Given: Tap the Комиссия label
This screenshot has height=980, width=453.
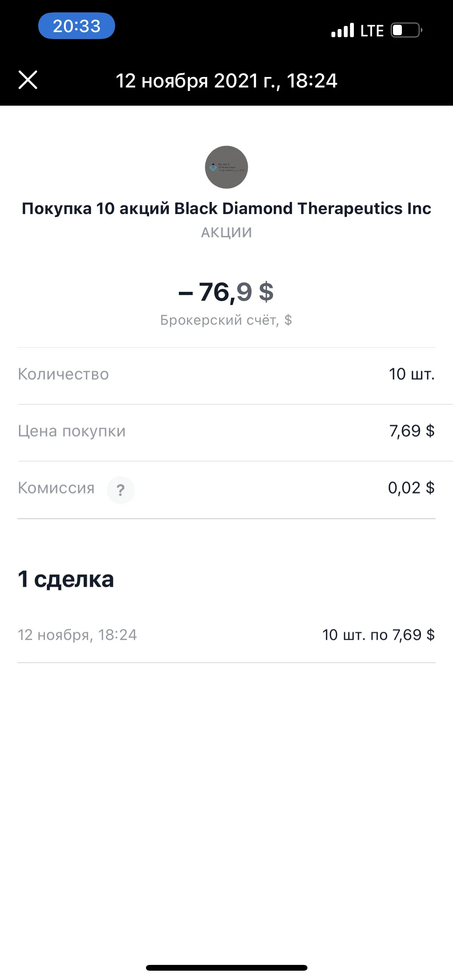Looking at the screenshot, I should [56, 488].
